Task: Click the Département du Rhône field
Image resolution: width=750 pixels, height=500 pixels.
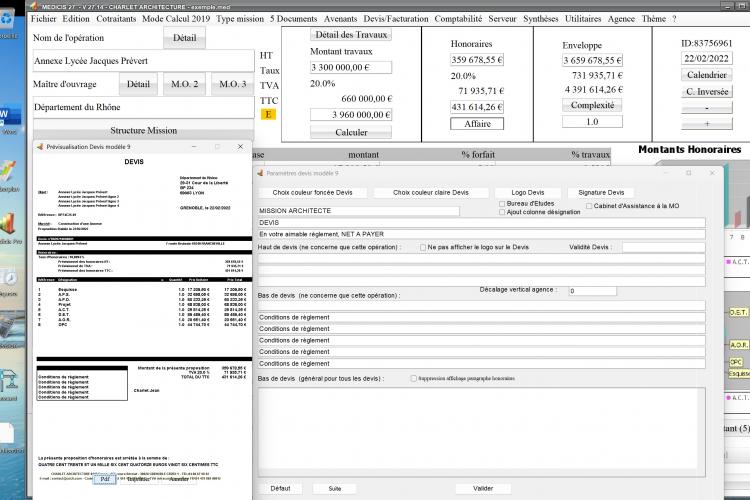Action: pyautogui.click(x=143, y=107)
